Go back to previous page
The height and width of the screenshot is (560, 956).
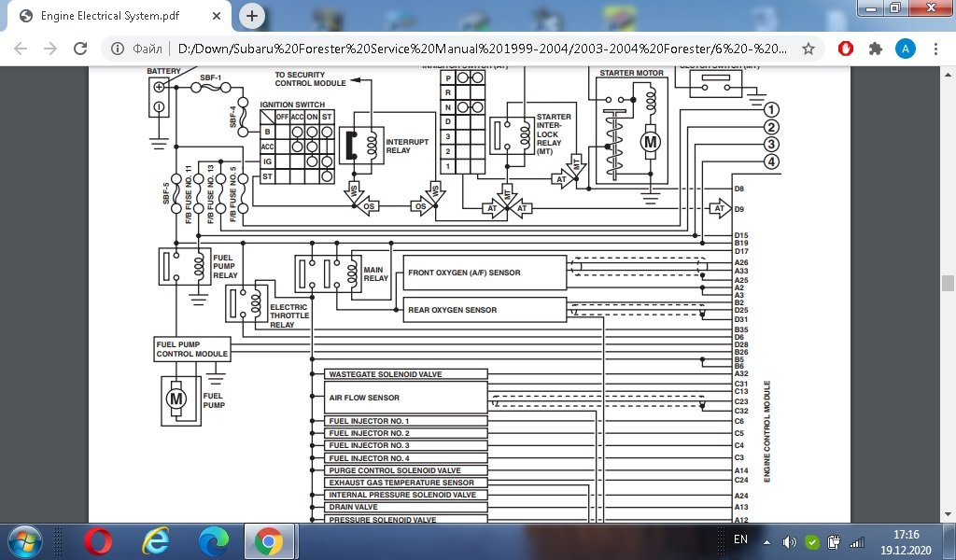point(21,49)
